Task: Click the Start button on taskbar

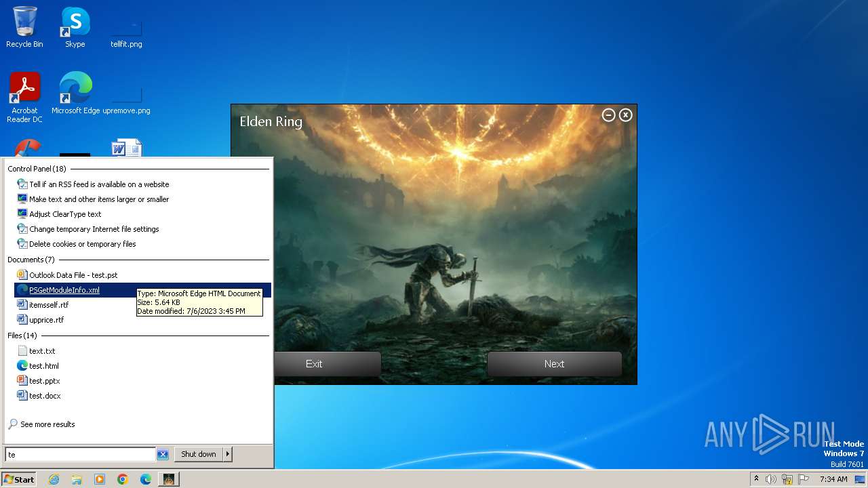Action: 19,479
